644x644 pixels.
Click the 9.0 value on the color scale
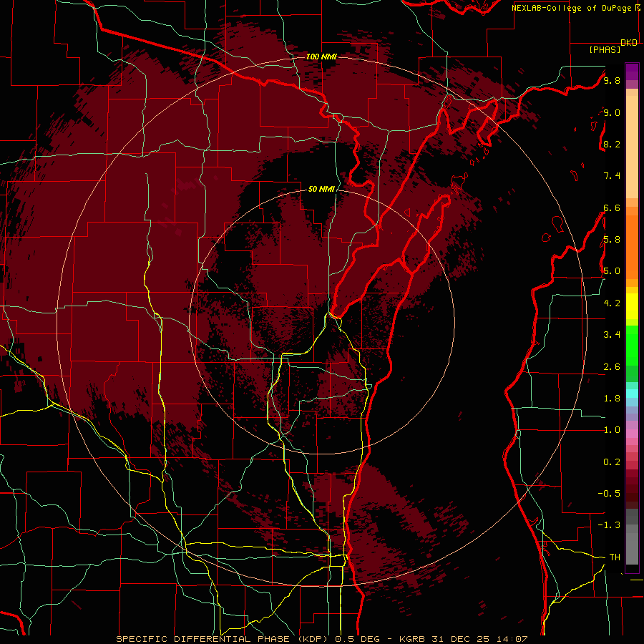tap(612, 112)
